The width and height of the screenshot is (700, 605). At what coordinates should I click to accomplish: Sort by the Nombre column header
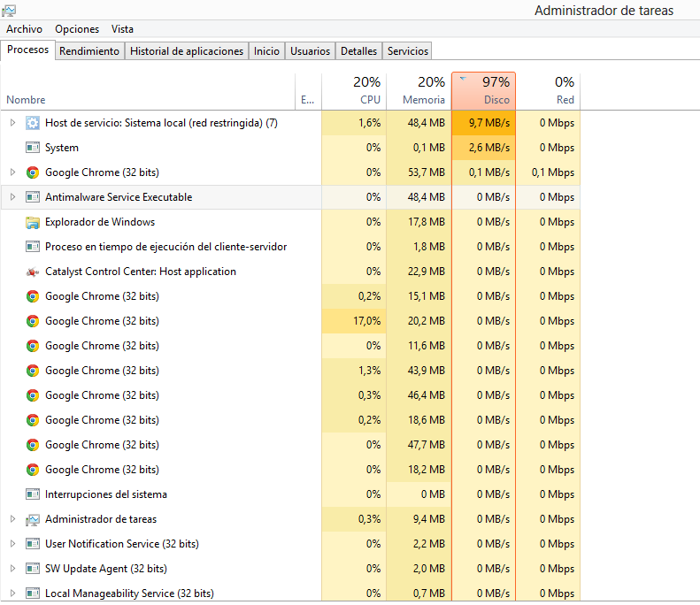click(x=148, y=91)
